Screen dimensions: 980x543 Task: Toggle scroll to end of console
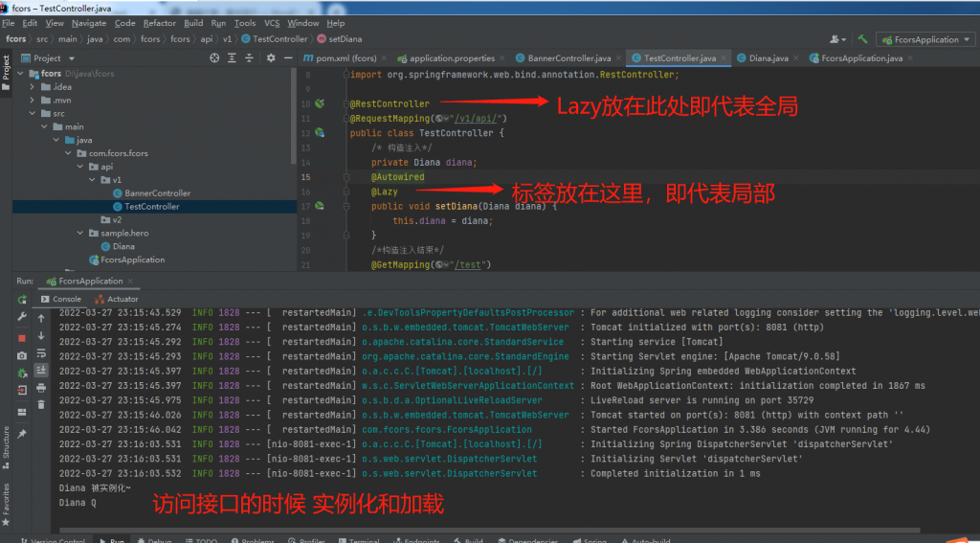(x=41, y=371)
